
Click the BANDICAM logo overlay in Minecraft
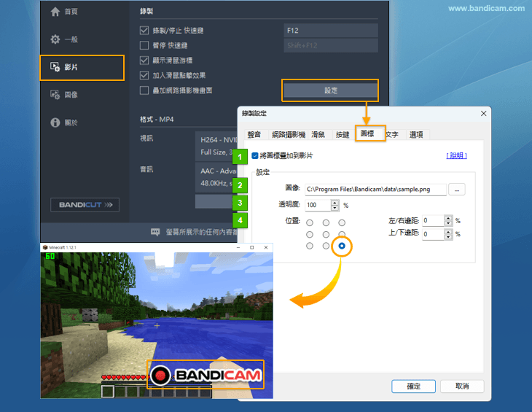(206, 375)
